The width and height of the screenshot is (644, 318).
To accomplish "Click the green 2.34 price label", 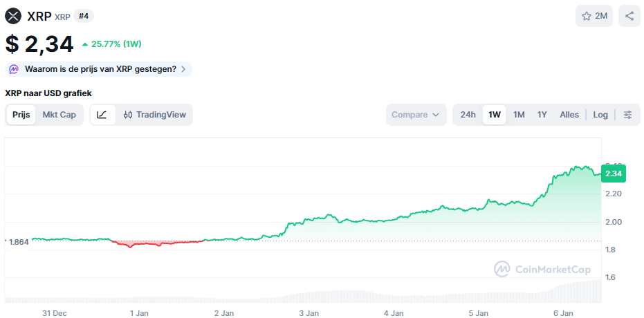I will 613,174.
